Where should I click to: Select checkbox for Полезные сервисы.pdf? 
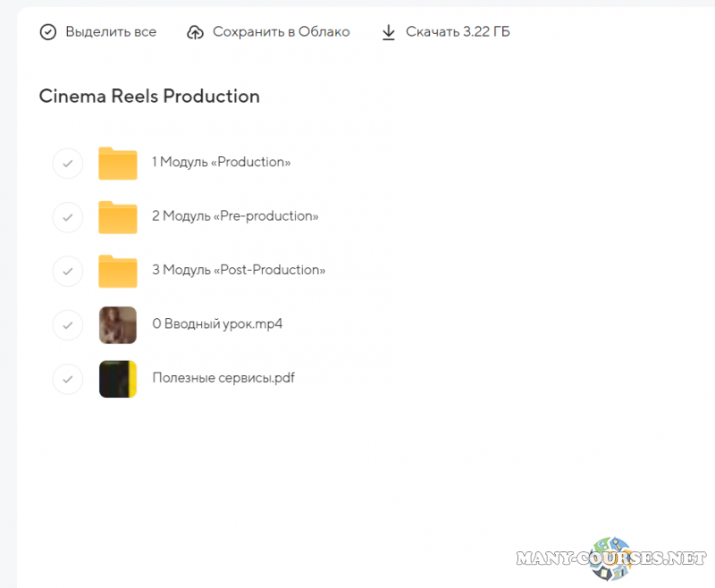coord(68,379)
